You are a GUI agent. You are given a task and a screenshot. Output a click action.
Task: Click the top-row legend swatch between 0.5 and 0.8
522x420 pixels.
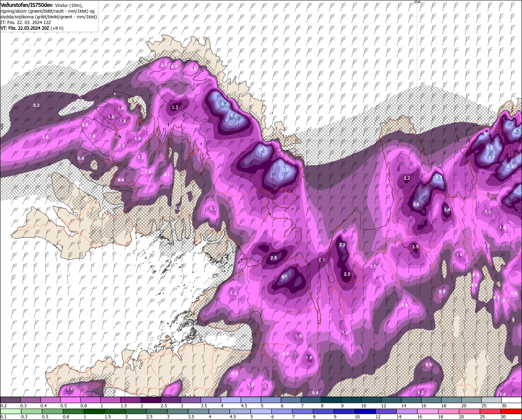(x=70, y=400)
